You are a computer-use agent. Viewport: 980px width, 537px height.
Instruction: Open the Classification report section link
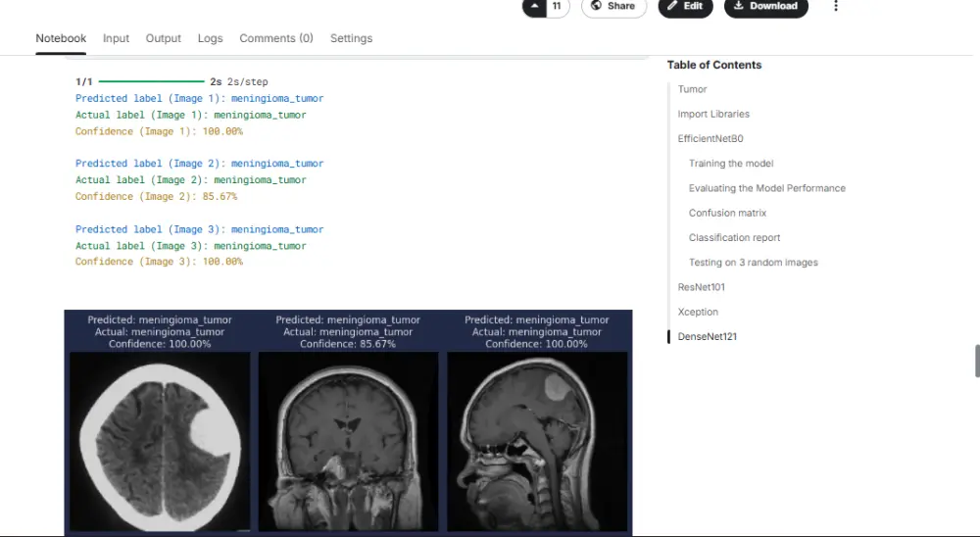pyautogui.click(x=734, y=237)
